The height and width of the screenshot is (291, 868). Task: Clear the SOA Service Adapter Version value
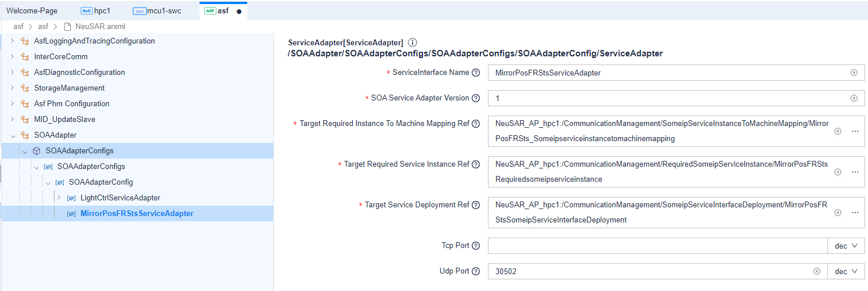point(853,98)
